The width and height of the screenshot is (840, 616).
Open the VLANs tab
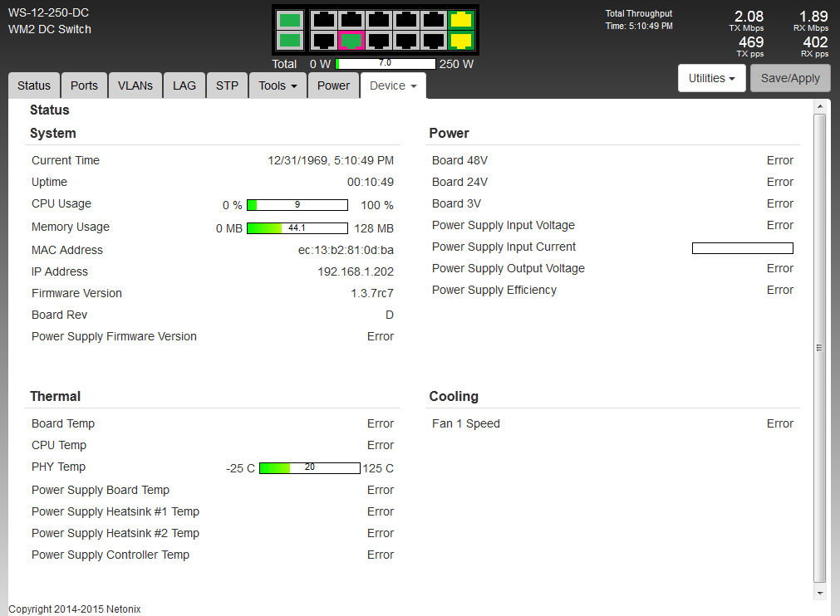135,86
